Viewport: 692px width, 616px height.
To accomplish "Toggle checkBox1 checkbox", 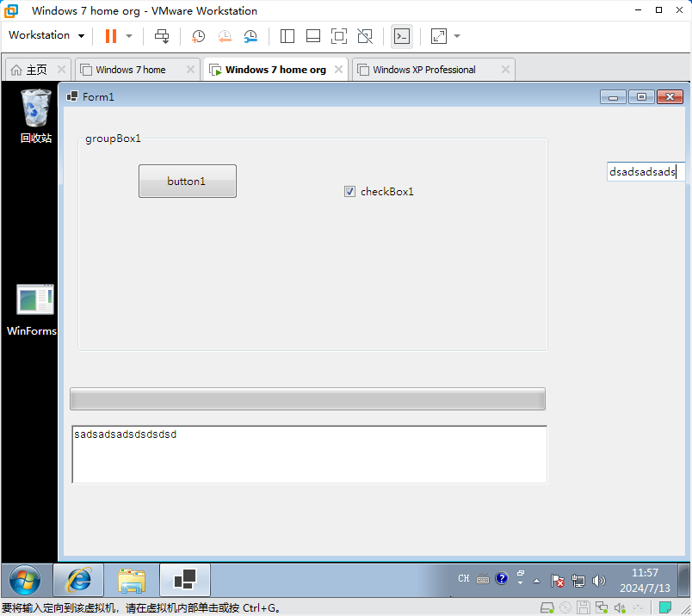I will 349,192.
